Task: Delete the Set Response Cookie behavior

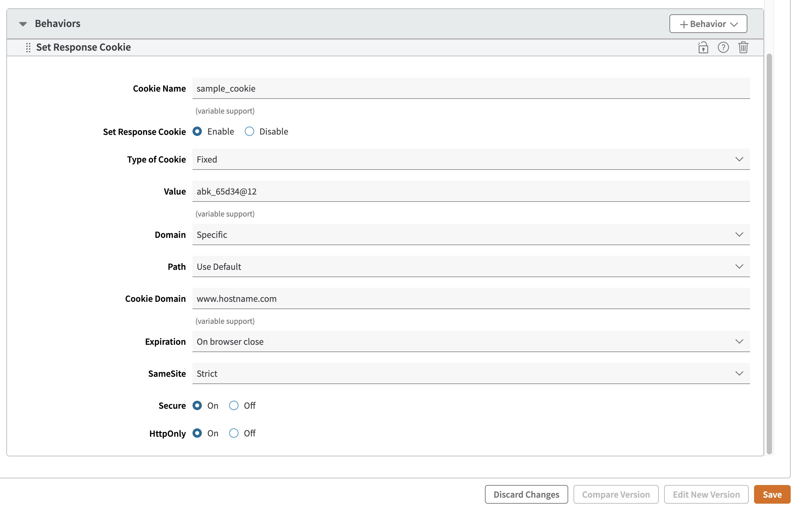Action: click(743, 47)
